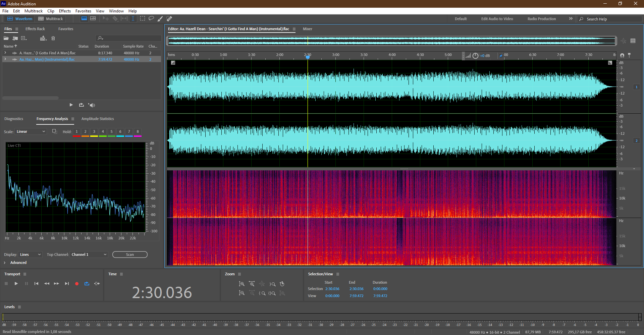Click the Zoom In at In Point icon
644x335 pixels.
pos(262,293)
